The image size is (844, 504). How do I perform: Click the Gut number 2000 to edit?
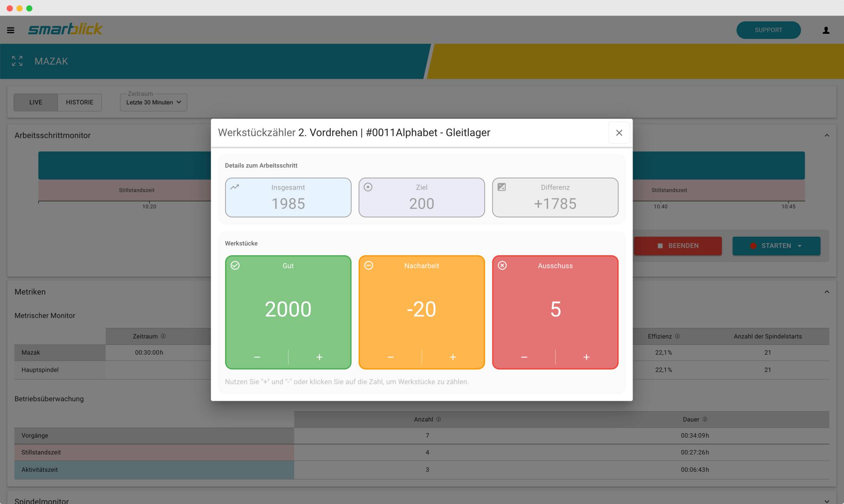(288, 309)
